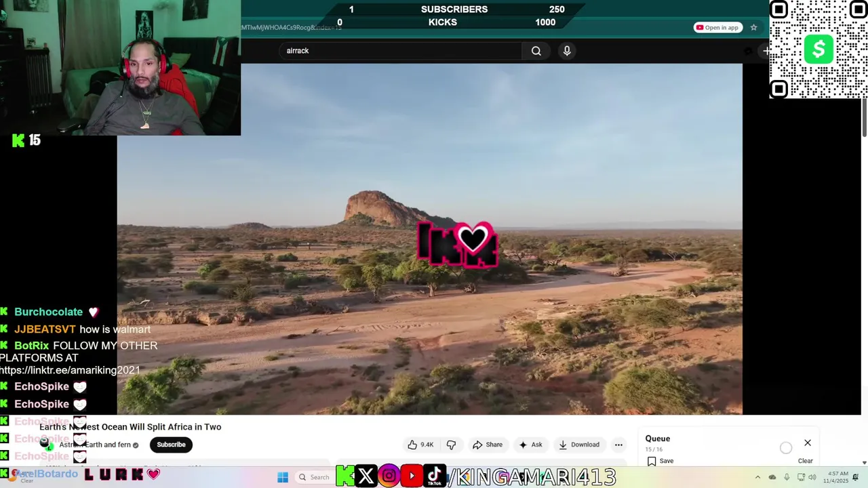Click the linktr.ee/amariking2021 link in chat
The height and width of the screenshot is (488, 868).
[70, 370]
